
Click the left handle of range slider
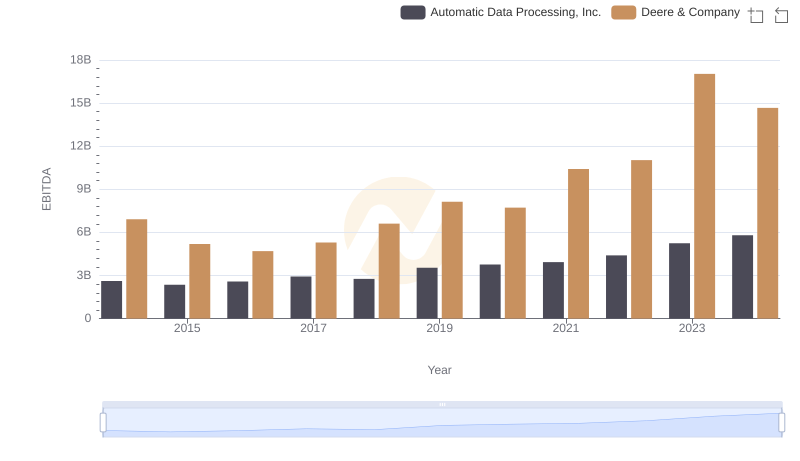[x=103, y=423]
